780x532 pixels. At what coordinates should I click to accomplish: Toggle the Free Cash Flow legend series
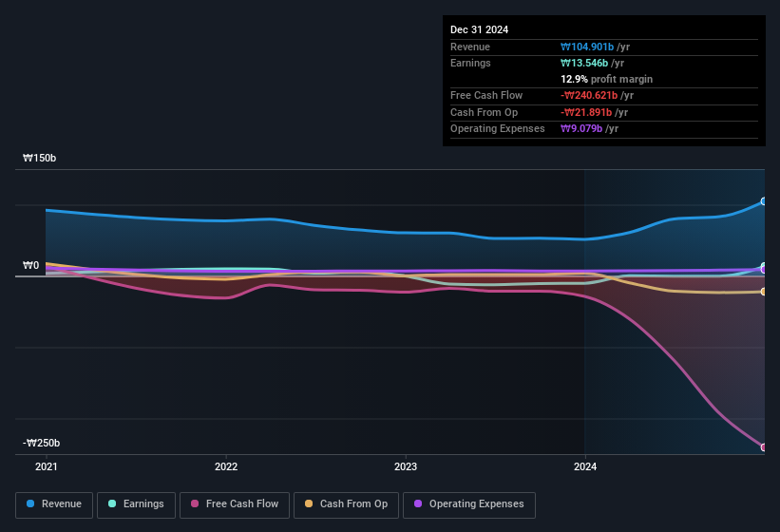235,504
